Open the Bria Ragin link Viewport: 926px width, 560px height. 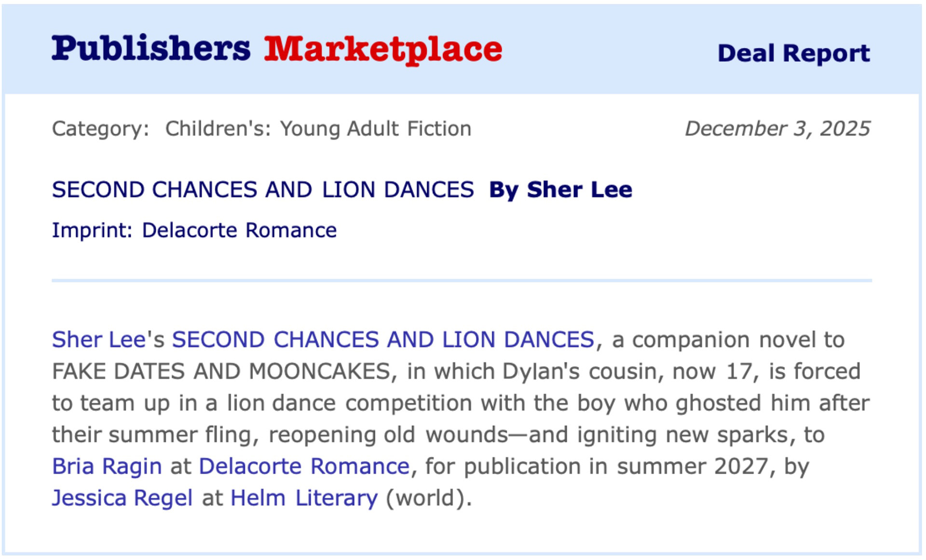107,467
